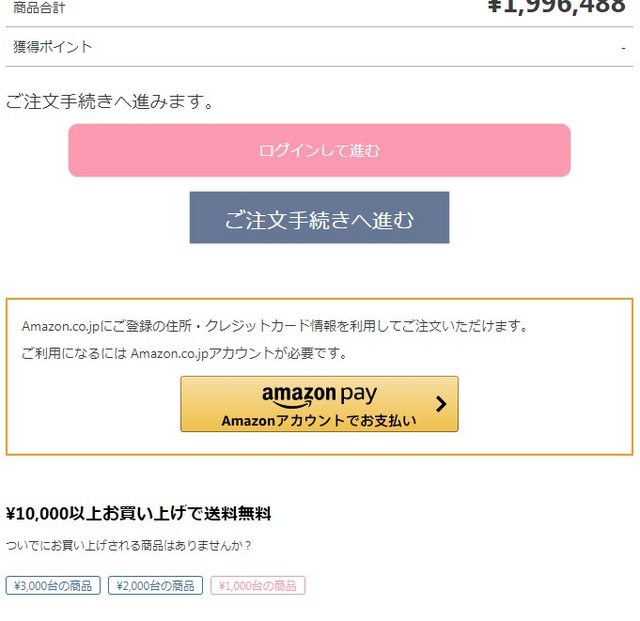Image resolution: width=640 pixels, height=621 pixels.
Task: Click the Amazon.co.jpにご登録の住所 notice line
Action: [x=274, y=326]
